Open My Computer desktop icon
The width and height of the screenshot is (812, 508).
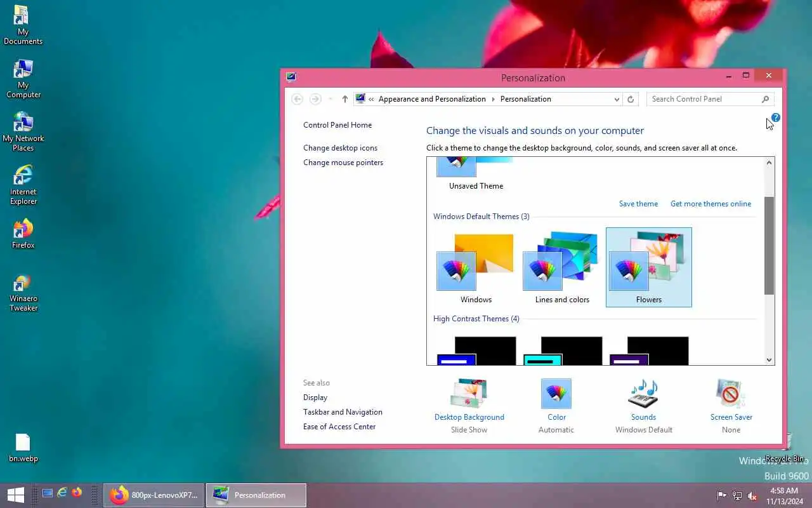[23, 79]
